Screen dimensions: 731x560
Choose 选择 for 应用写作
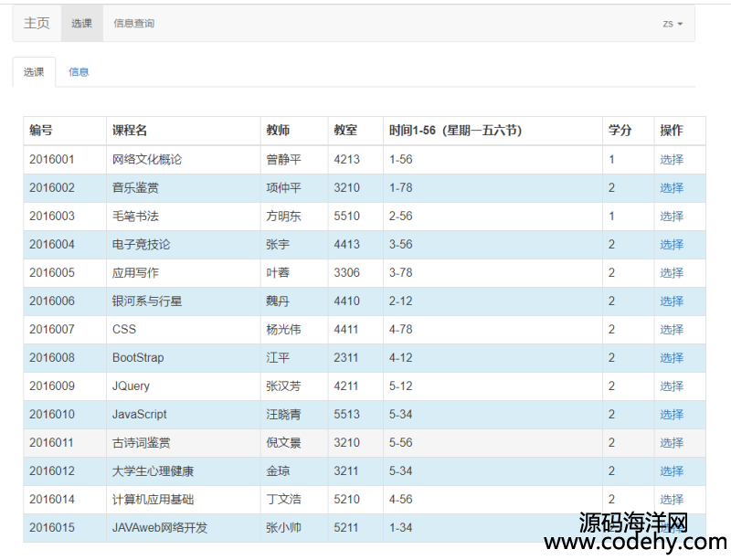pos(672,273)
